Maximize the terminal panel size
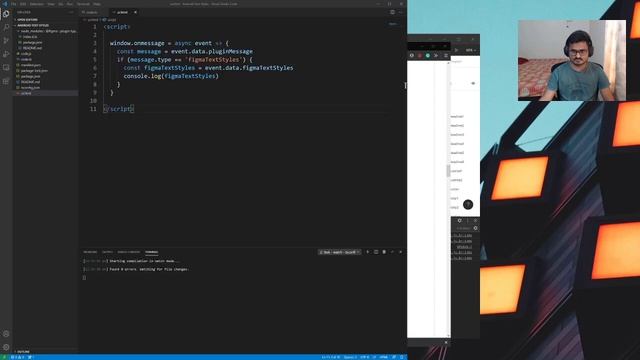This screenshot has height=360, width=640. [392, 252]
